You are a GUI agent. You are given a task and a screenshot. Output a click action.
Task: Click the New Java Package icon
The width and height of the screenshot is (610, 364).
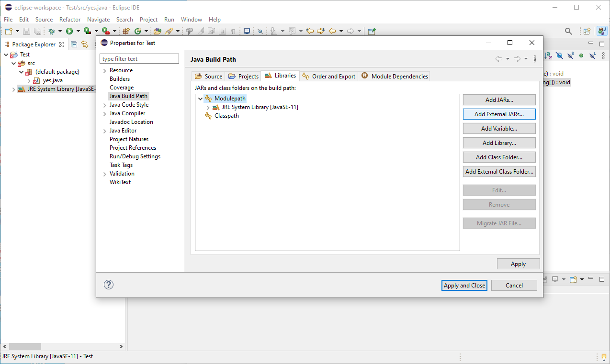126,31
